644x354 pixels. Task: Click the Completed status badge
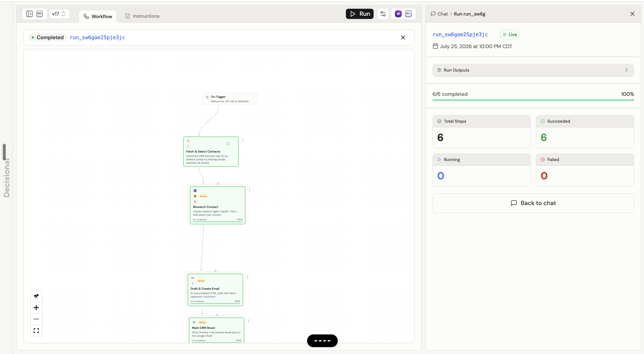click(x=48, y=37)
